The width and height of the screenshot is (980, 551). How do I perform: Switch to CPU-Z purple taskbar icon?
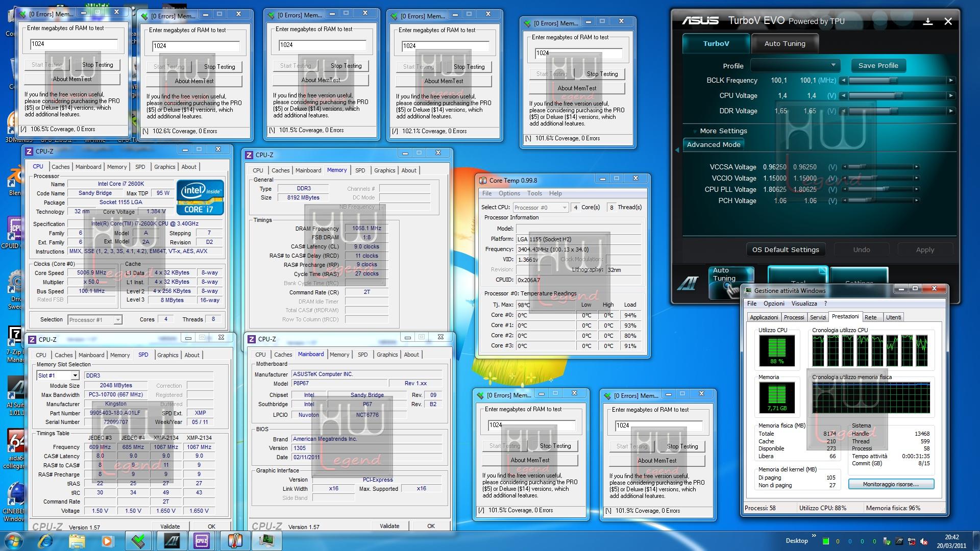(x=202, y=541)
